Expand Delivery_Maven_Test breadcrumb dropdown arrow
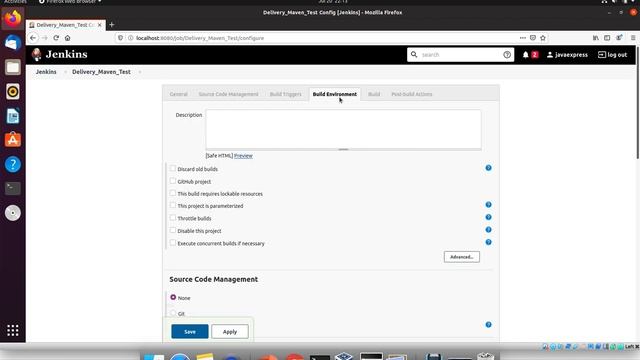Viewport: 640px width, 360px height. 140,72
